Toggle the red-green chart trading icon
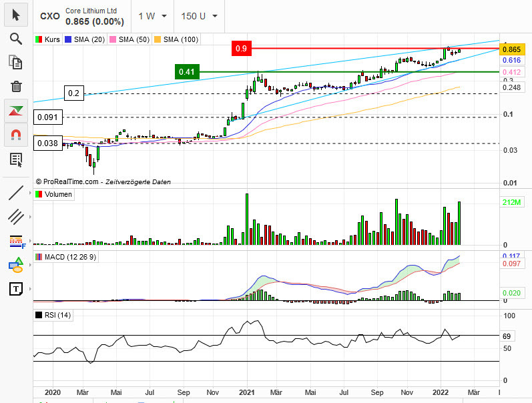Viewport: 532px width, 403px height. (16, 110)
